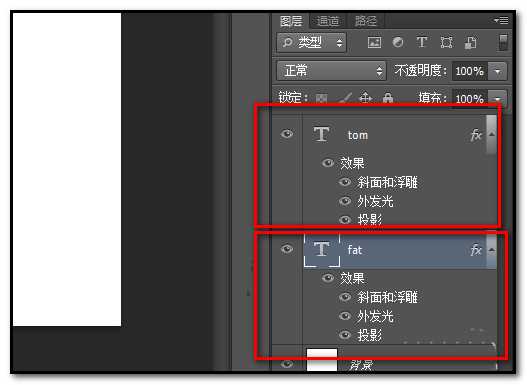Open the 类型 layer filter dropdown
This screenshot has height=385, width=527.
point(312,42)
